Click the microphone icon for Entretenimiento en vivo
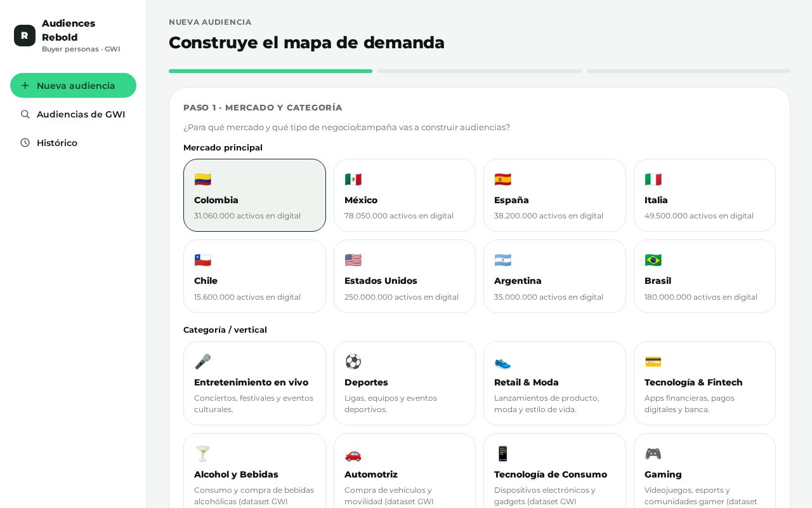 click(202, 362)
